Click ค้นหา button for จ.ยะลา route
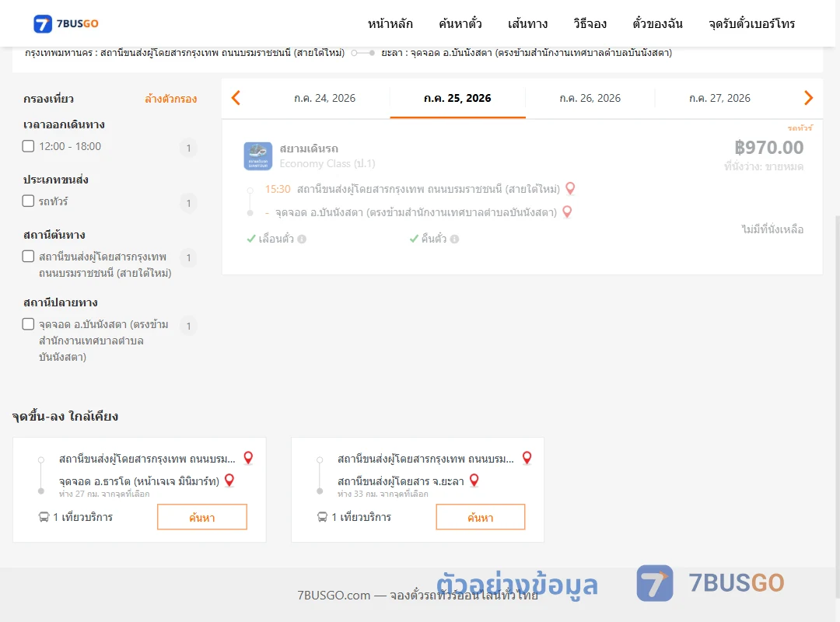 481,517
